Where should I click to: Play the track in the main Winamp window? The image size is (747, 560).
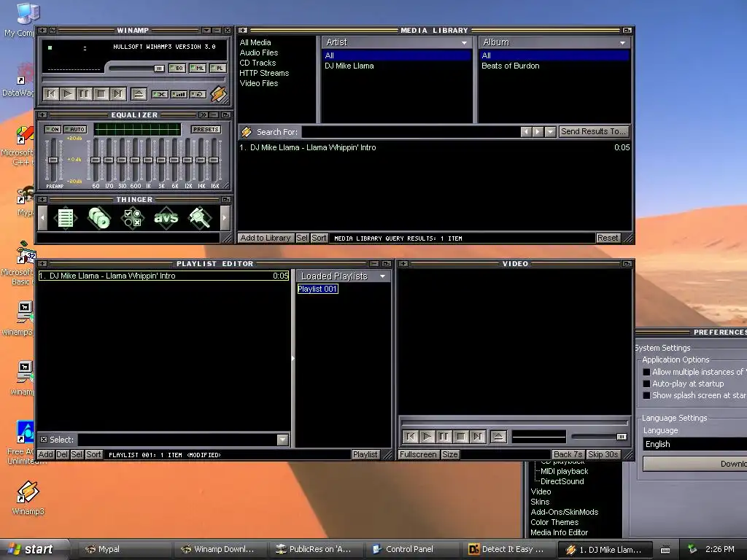[x=68, y=94]
